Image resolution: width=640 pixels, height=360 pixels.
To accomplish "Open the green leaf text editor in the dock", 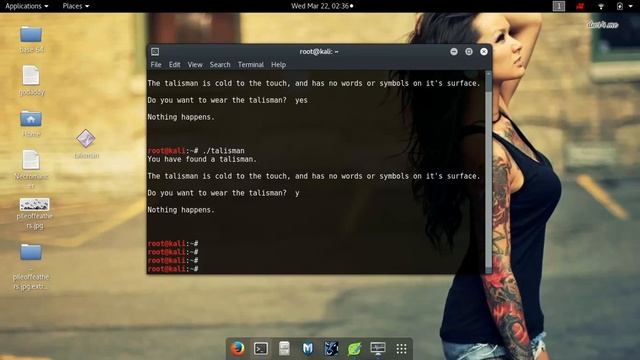I will click(x=354, y=349).
